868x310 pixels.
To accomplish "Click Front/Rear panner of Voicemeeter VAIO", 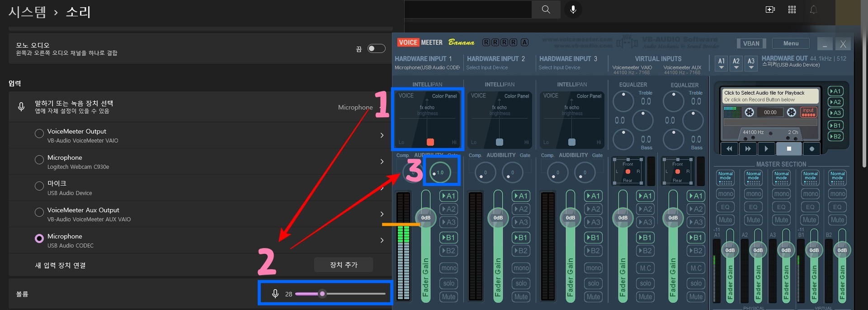I will (x=627, y=172).
